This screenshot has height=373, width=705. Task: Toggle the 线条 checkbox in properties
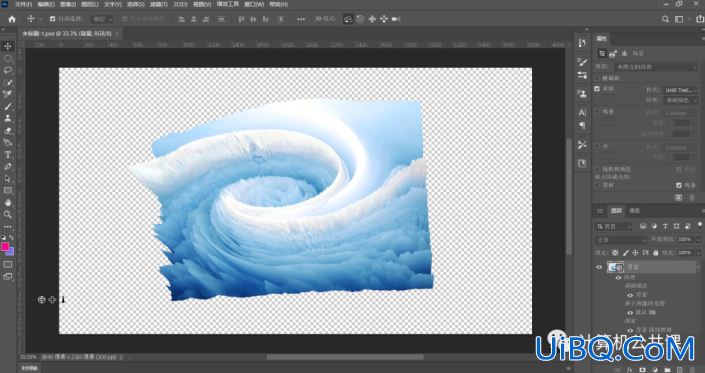[x=597, y=111]
